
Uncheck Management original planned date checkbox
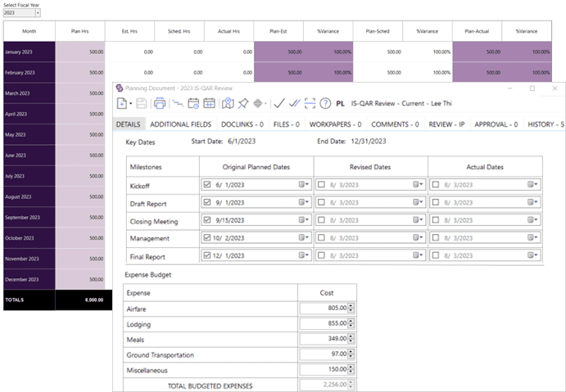click(x=207, y=237)
